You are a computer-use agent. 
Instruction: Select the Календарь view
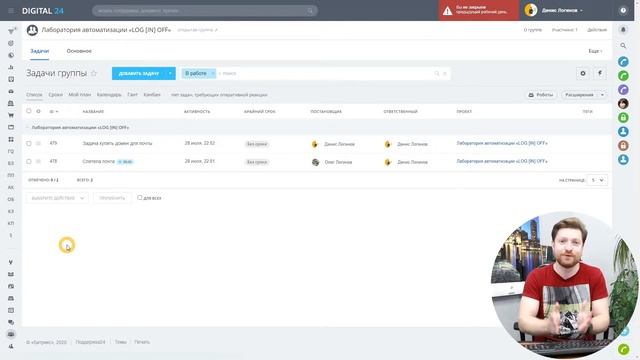click(x=109, y=95)
